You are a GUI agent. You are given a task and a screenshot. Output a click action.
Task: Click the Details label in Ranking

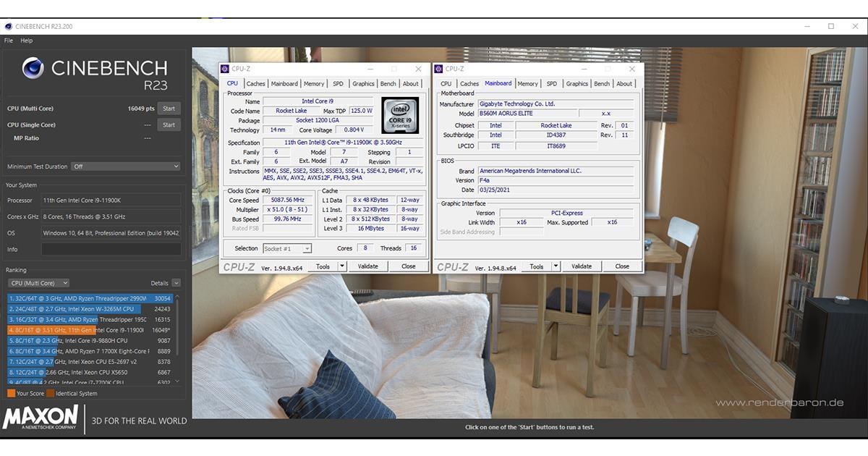coord(159,283)
